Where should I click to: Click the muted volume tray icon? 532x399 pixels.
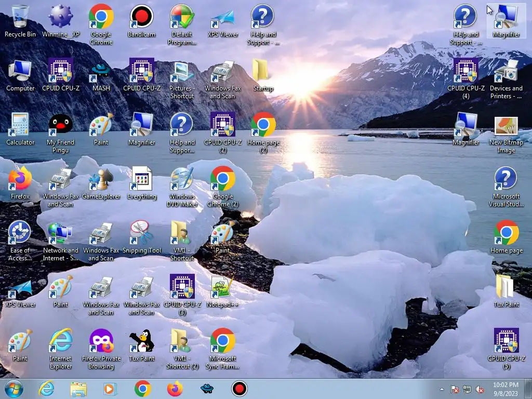(x=480, y=389)
